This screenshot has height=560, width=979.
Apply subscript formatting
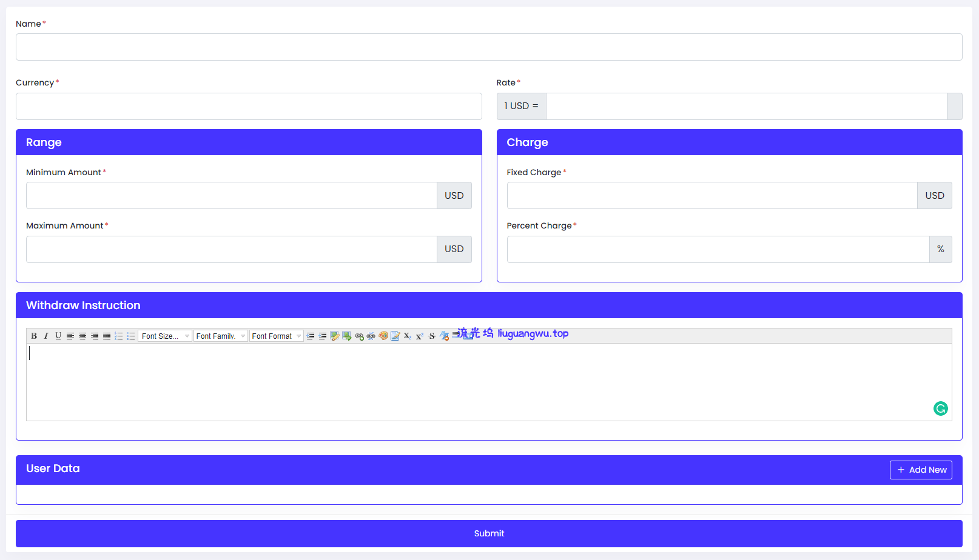pyautogui.click(x=408, y=336)
